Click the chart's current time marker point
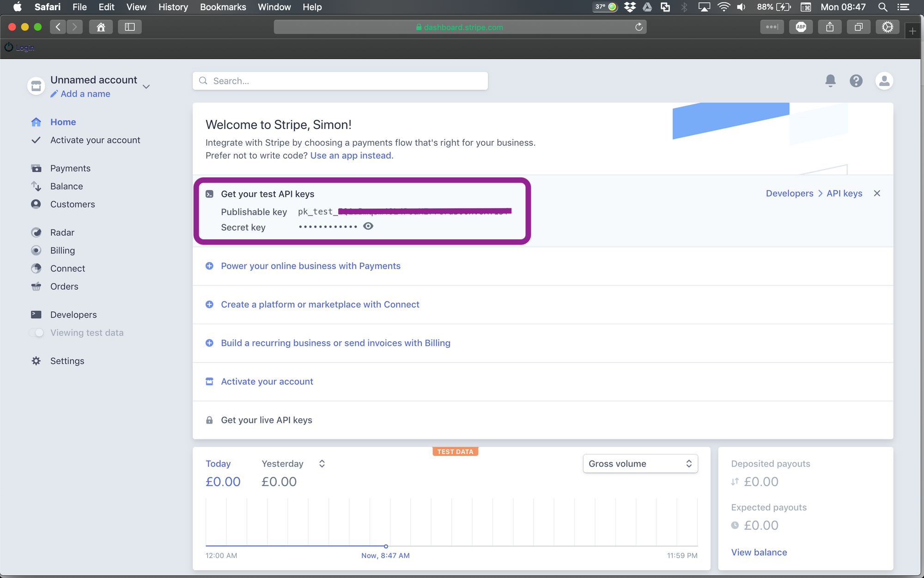Image resolution: width=924 pixels, height=578 pixels. 386,546
